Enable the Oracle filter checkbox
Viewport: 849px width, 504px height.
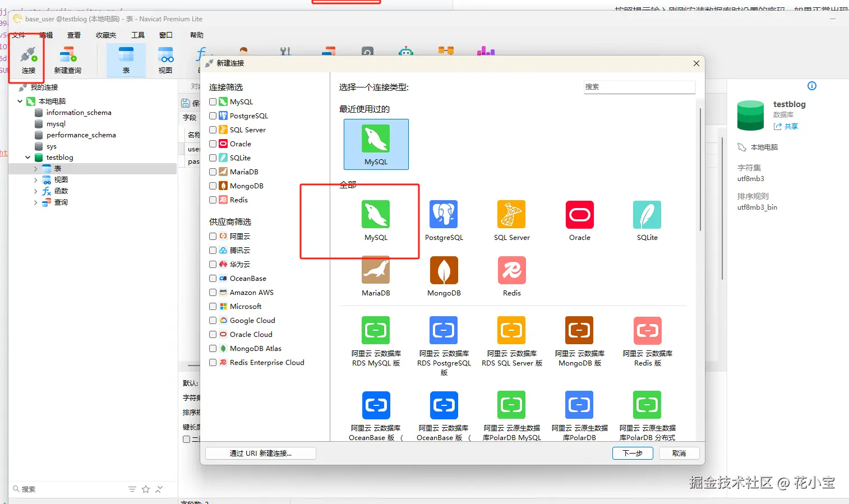213,144
